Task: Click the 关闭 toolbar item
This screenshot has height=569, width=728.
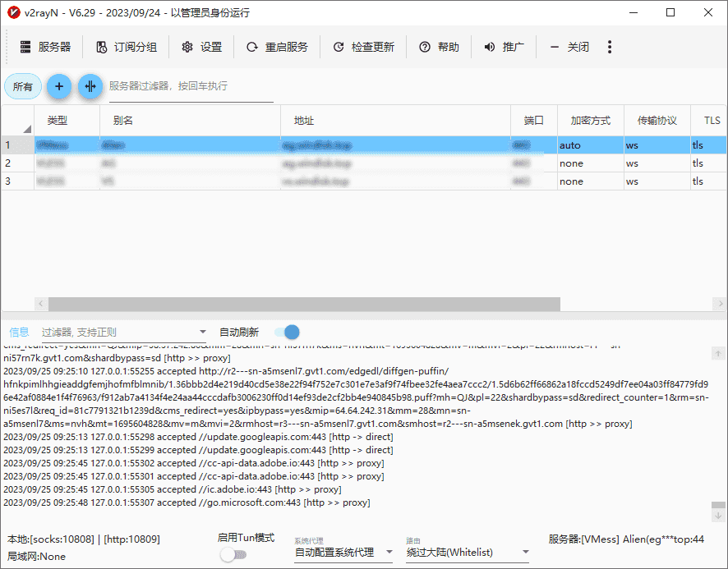Action: click(569, 47)
